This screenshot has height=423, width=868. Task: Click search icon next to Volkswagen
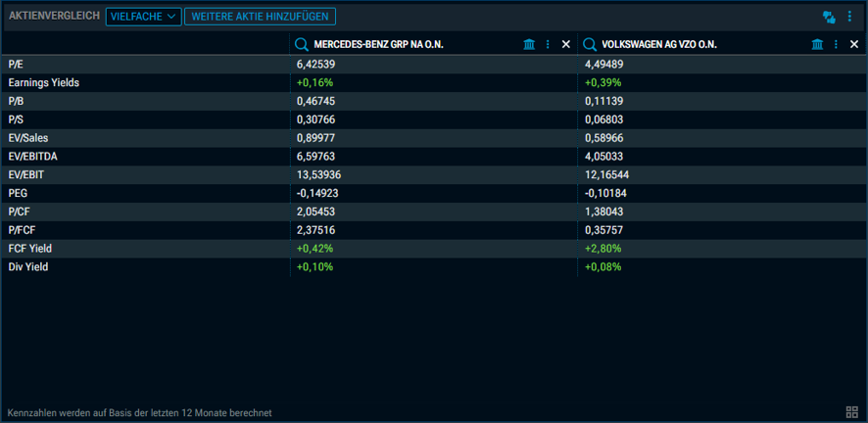click(x=590, y=45)
